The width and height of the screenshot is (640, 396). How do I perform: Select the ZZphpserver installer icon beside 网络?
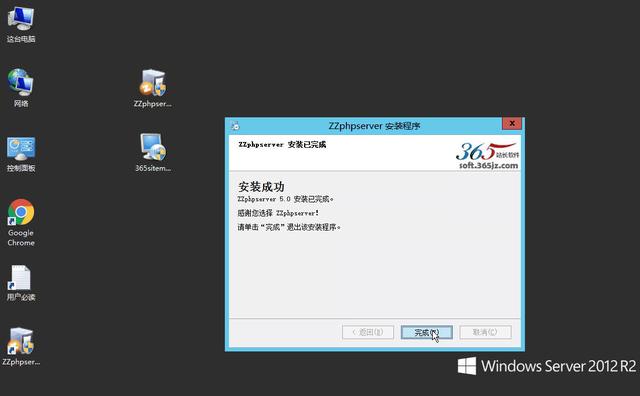153,88
